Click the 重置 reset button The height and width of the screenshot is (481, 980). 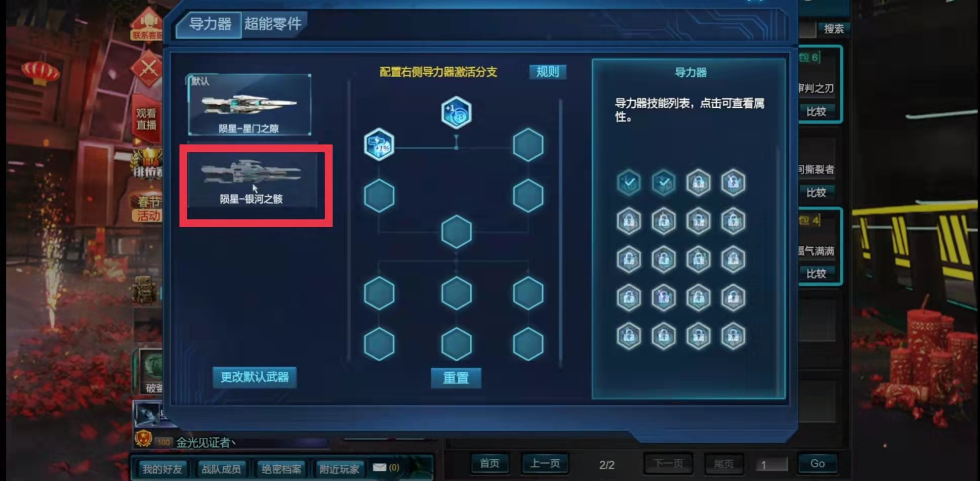pos(456,378)
